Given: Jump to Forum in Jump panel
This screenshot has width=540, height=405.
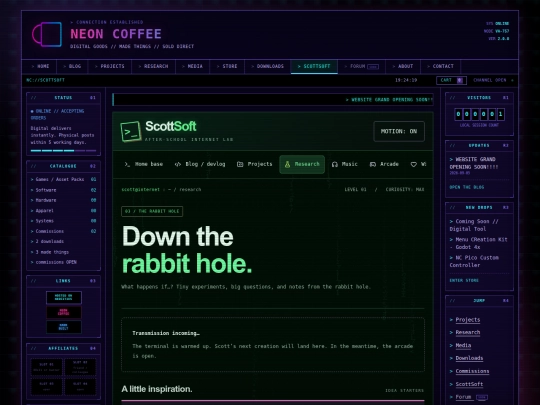Looking at the screenshot, I should pyautogui.click(x=463, y=397).
